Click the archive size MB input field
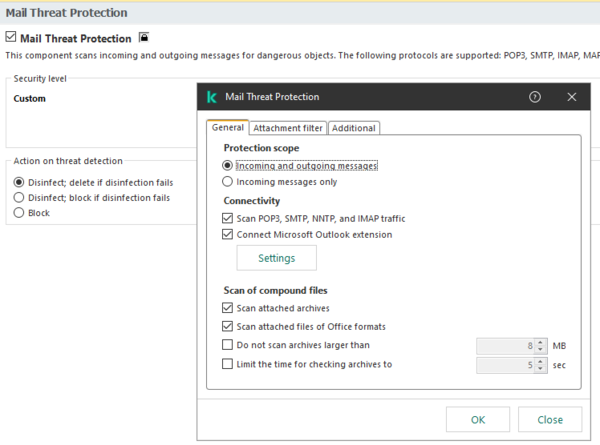The width and height of the screenshot is (600, 445). [x=506, y=345]
